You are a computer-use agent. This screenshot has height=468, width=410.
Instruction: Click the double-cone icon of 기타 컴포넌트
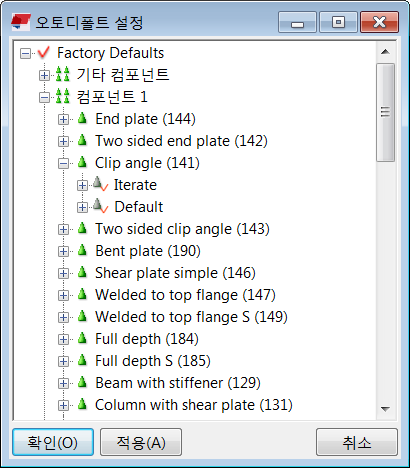click(63, 74)
